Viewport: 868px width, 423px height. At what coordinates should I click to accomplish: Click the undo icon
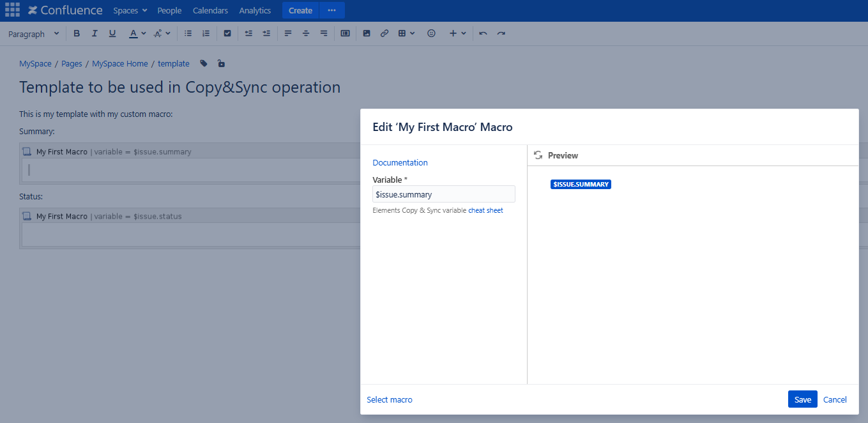coord(483,33)
